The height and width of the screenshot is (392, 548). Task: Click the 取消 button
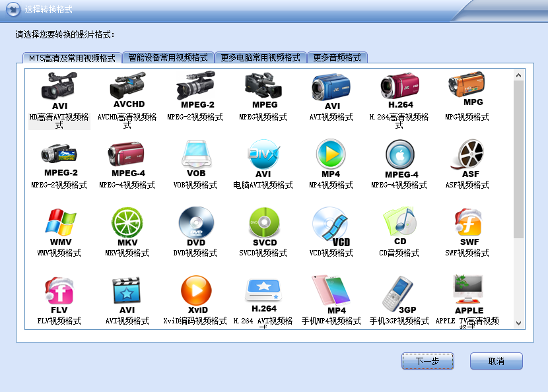point(497,361)
